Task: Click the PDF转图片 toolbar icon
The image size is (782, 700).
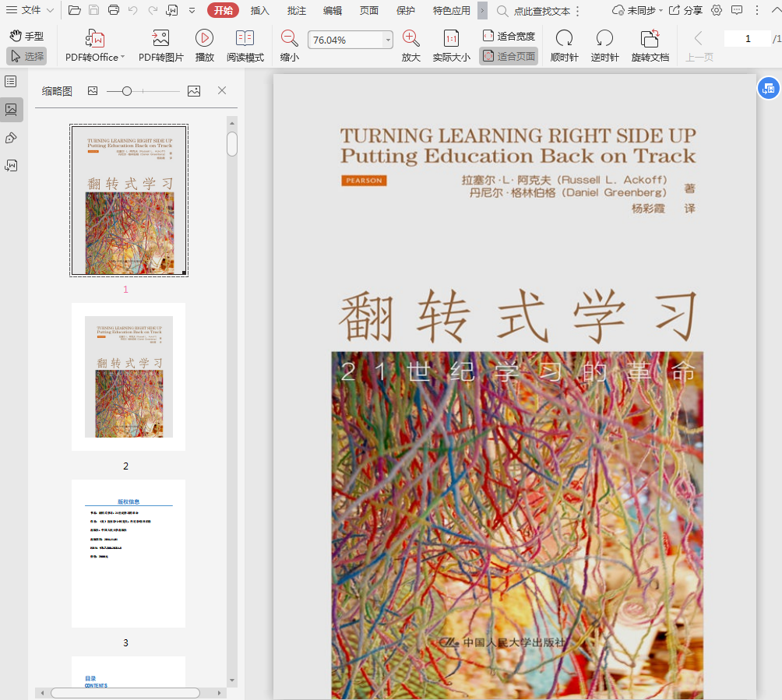Action: [x=160, y=39]
